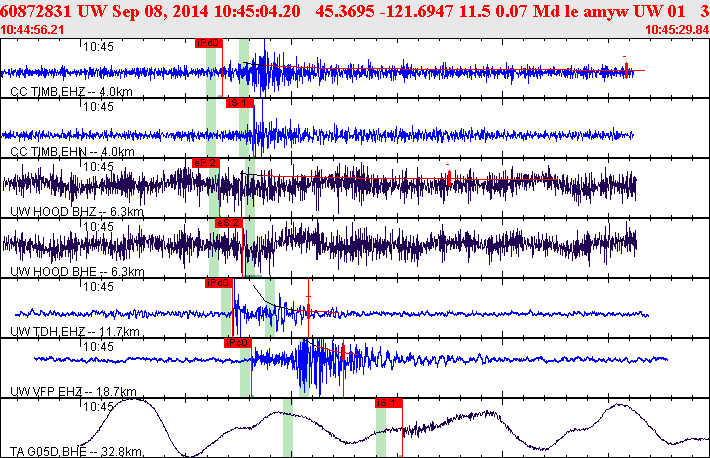Click the 10:45 time tick on VFP EHZ row
The width and height of the screenshot is (710, 458).
tap(98, 347)
